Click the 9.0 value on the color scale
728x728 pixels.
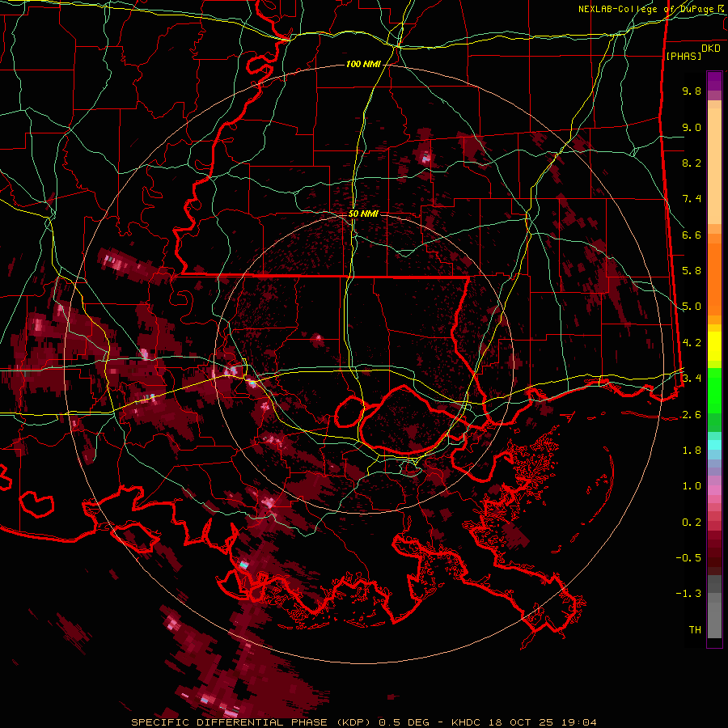click(x=692, y=127)
